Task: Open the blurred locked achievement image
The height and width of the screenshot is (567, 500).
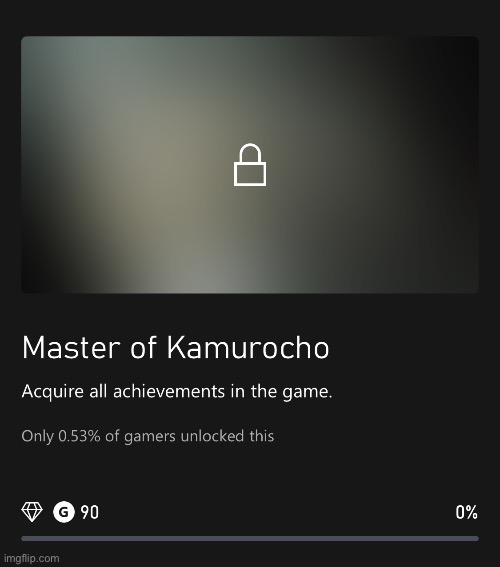Action: click(250, 165)
